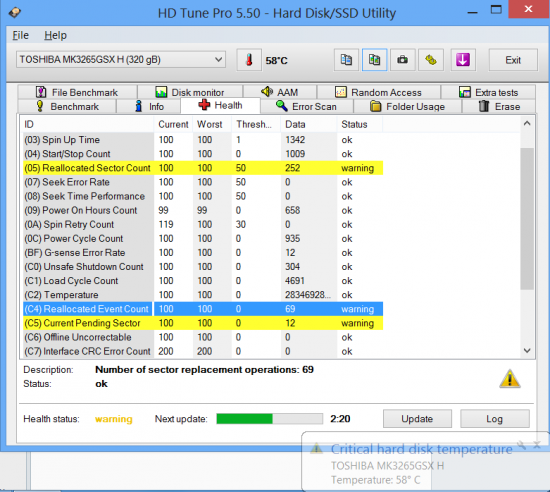Switch to the AAM tab
This screenshot has height=492, width=550.
pos(280,92)
